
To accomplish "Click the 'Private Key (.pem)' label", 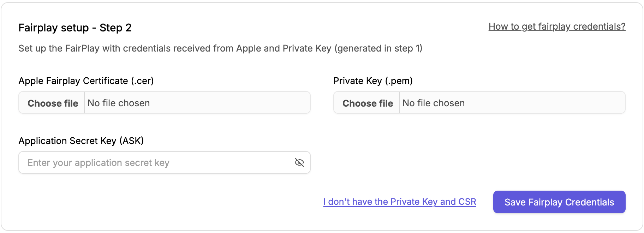I will (373, 81).
